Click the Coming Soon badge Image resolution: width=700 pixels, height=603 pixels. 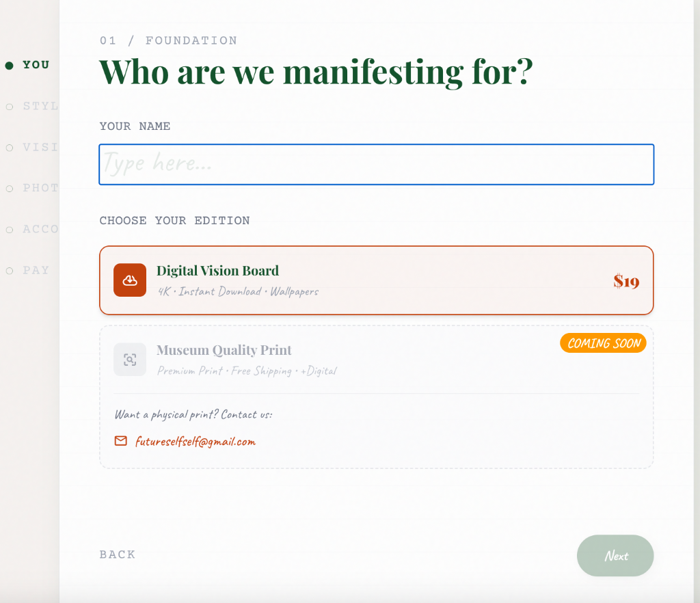[603, 343]
